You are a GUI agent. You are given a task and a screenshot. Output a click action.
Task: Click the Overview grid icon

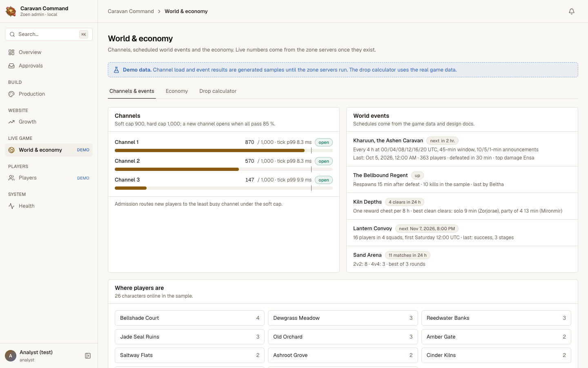pos(11,52)
